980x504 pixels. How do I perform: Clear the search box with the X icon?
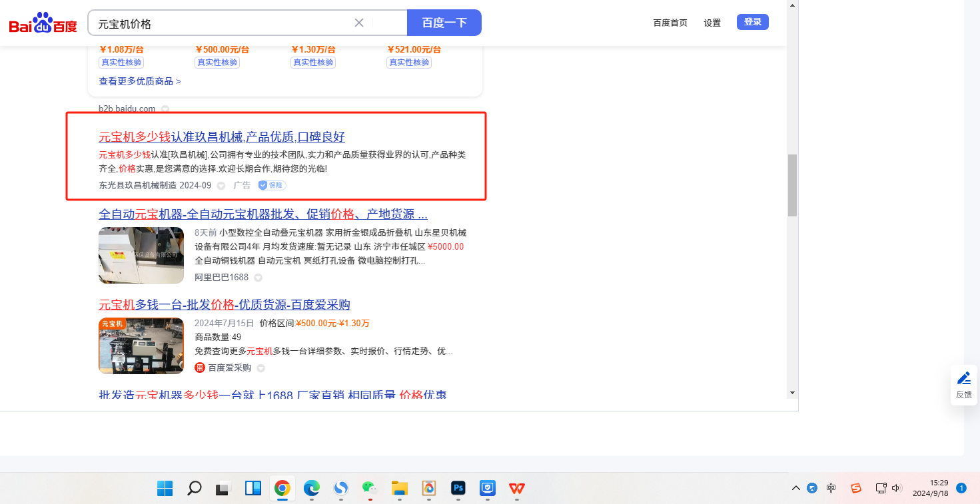tap(358, 23)
